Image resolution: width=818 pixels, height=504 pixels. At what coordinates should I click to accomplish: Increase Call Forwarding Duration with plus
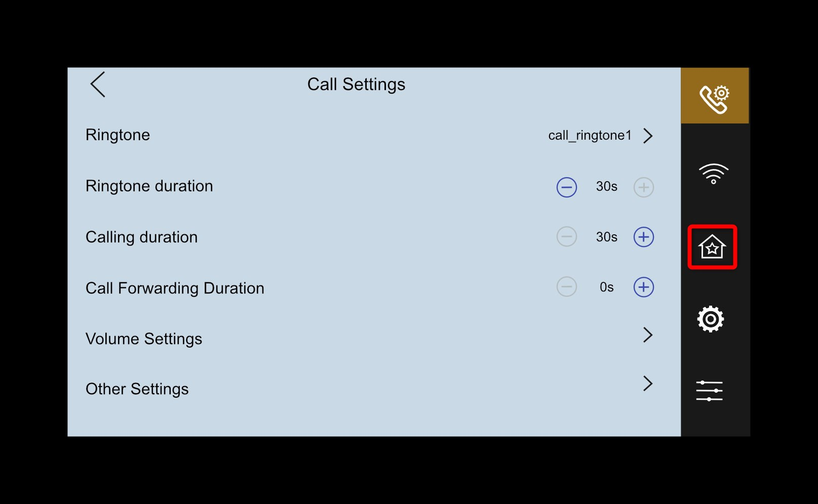click(644, 287)
